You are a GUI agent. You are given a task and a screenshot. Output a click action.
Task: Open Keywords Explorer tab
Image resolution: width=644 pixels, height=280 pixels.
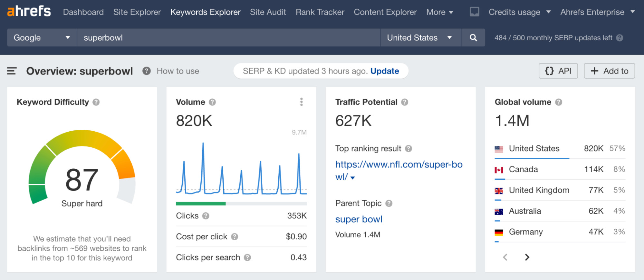coord(206,12)
